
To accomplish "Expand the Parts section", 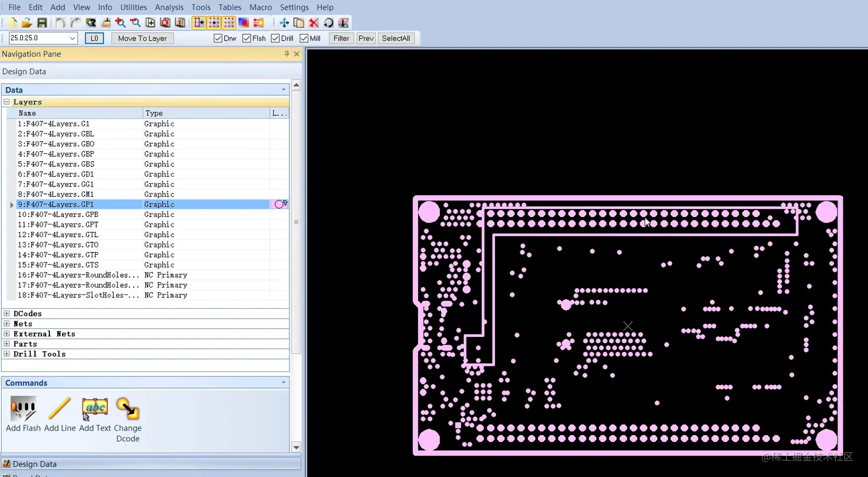I will tap(7, 344).
